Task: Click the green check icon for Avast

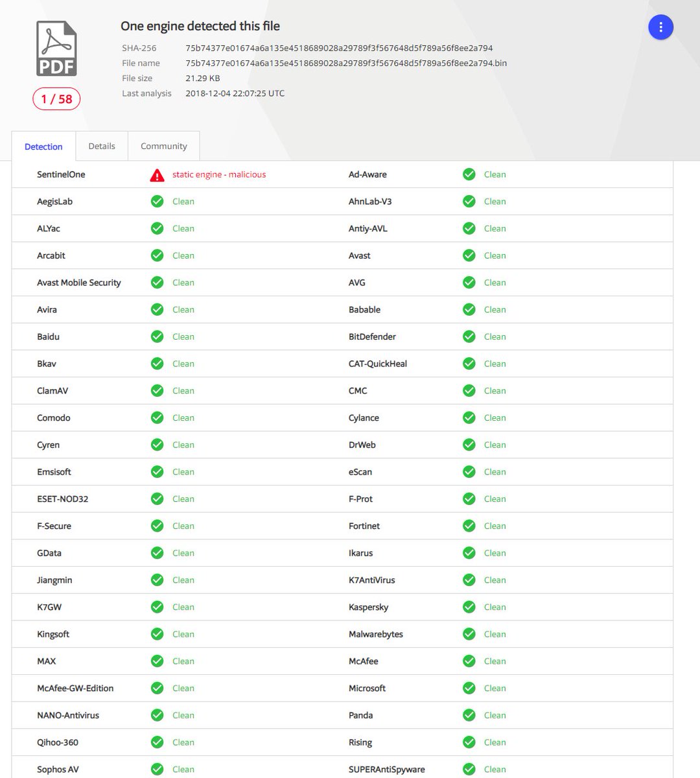Action: click(469, 255)
